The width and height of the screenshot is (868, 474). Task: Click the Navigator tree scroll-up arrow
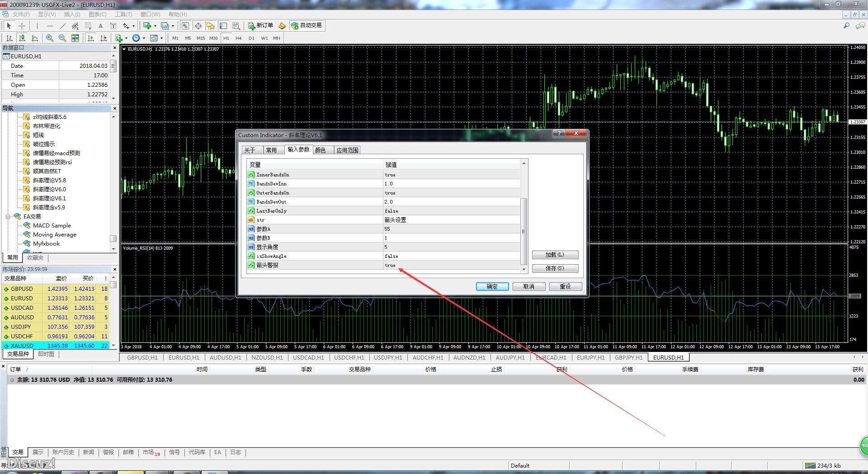(113, 117)
